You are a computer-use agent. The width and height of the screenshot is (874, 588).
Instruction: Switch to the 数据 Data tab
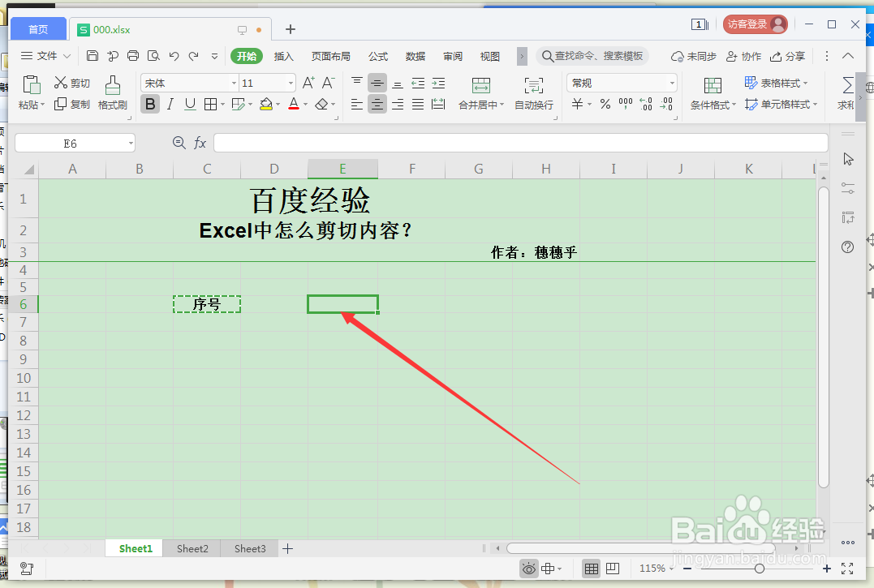point(415,56)
